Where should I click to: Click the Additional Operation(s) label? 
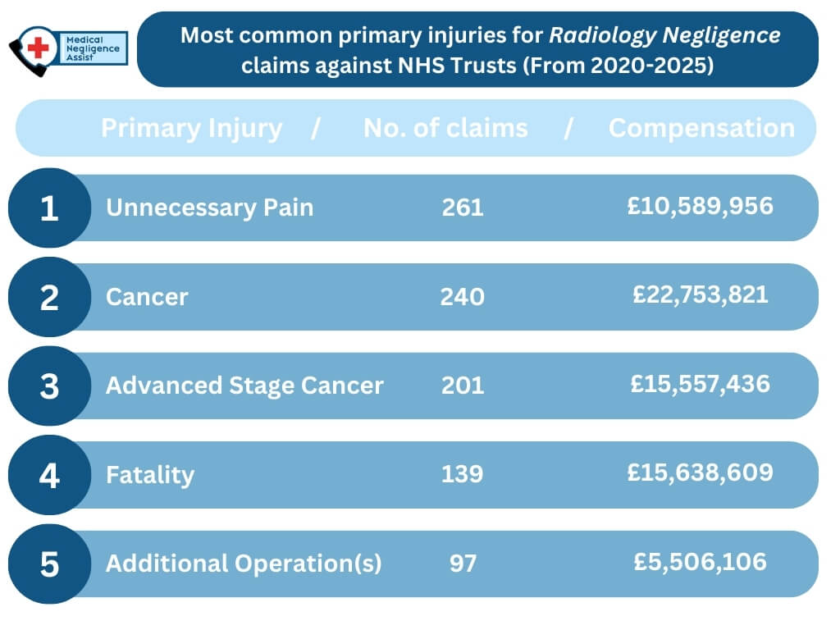(x=244, y=564)
